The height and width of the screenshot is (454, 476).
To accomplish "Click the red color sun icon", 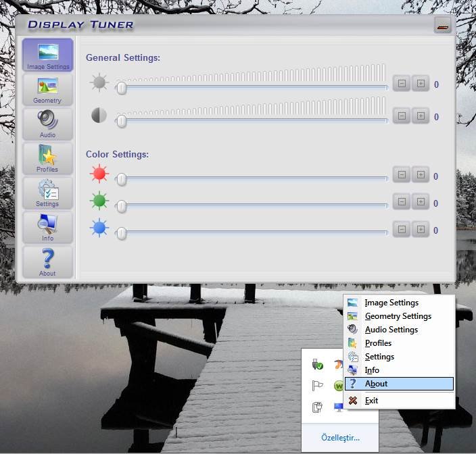I will point(99,174).
